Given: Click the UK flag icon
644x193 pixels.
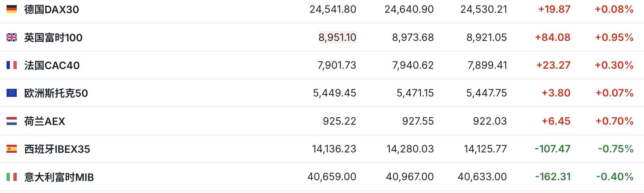Looking at the screenshot, I should click(12, 37).
